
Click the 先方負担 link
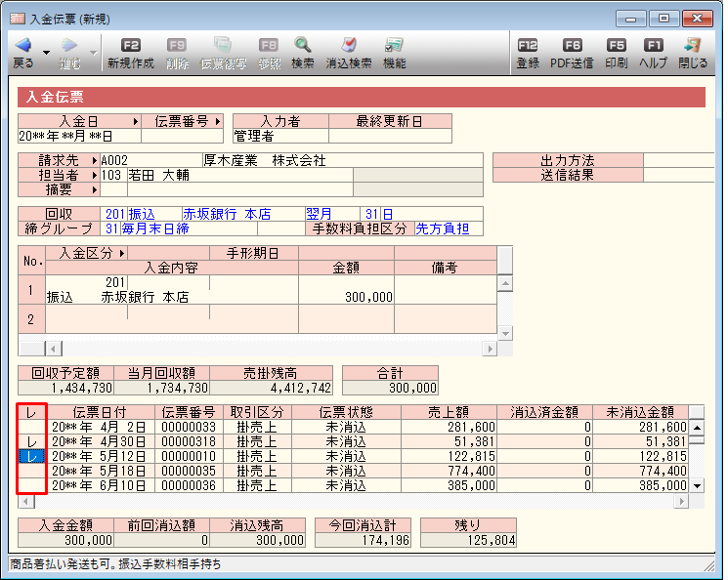coord(442,228)
